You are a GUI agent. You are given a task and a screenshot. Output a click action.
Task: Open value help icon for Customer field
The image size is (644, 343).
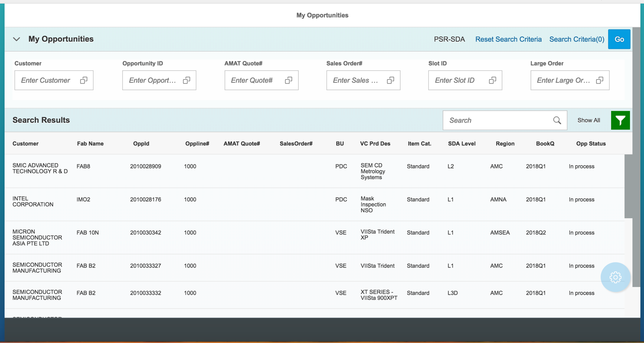(84, 80)
